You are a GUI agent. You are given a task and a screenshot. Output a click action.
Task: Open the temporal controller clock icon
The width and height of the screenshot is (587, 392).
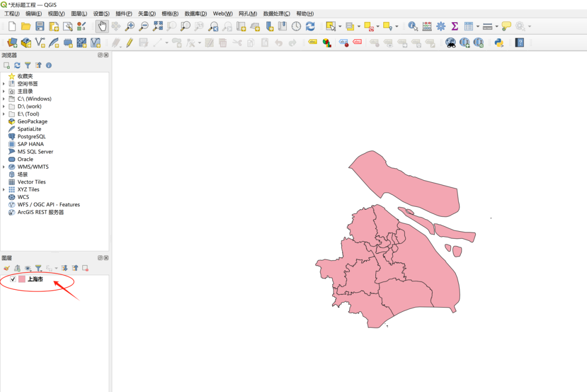296,27
